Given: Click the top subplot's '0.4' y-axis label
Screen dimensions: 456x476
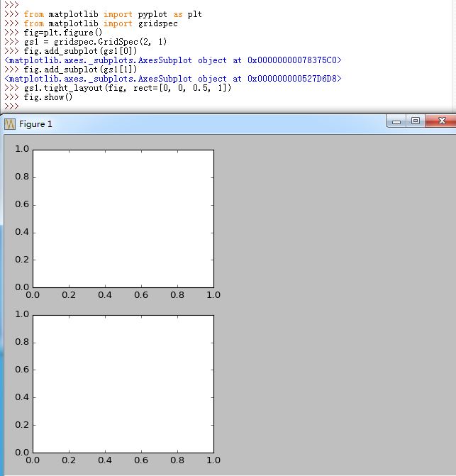Looking at the screenshot, I should tap(22, 232).
